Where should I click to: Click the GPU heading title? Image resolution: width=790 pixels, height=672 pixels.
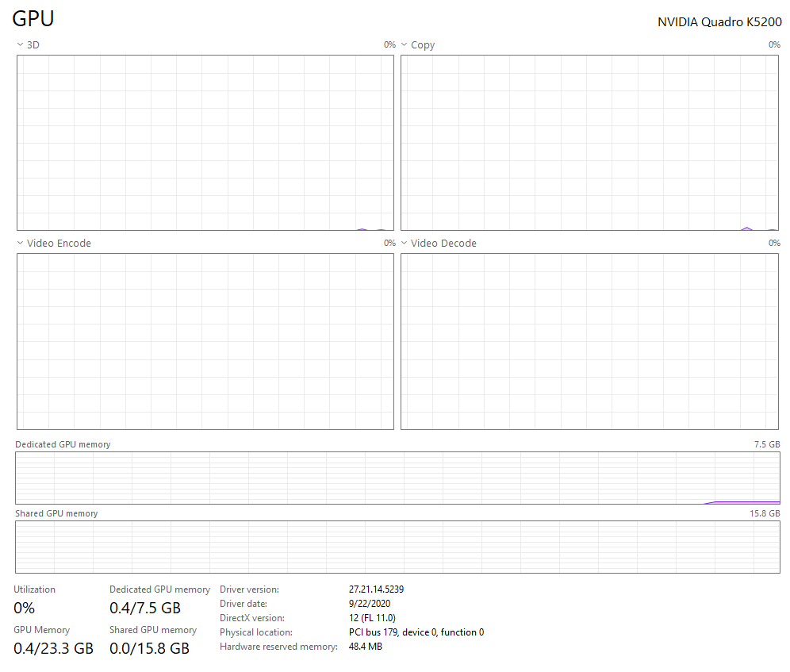point(33,20)
